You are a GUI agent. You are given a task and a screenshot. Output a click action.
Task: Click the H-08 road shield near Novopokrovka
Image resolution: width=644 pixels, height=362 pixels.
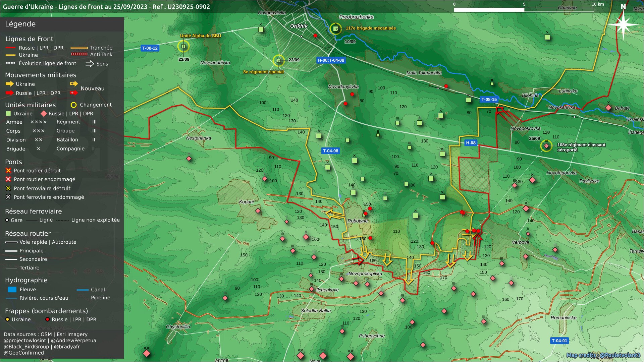(x=471, y=143)
